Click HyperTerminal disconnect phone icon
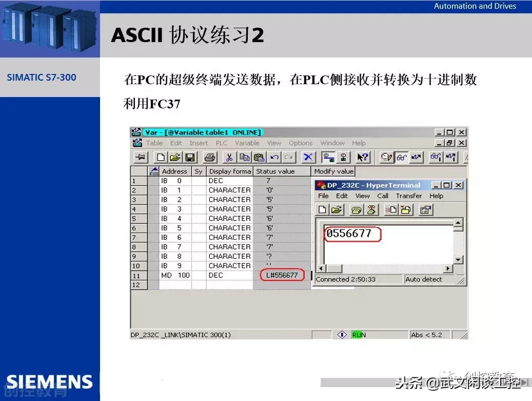Screen dimensions: 532x401 pyautogui.click(x=371, y=210)
